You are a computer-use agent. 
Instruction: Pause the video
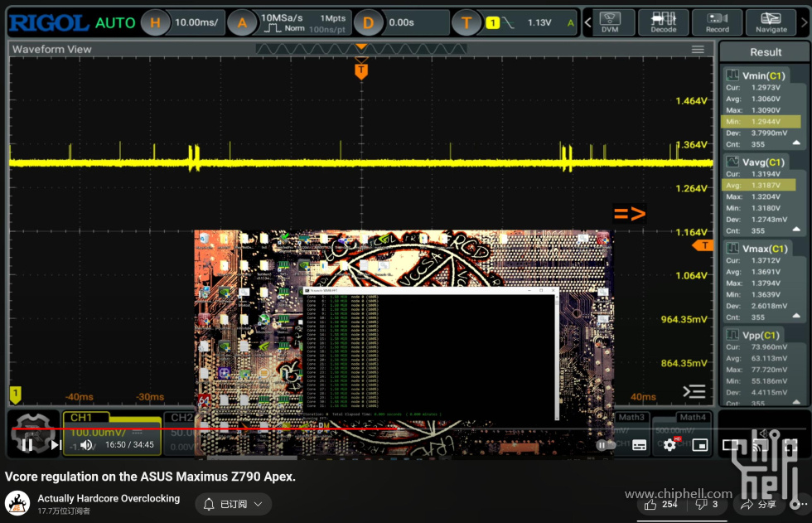[27, 445]
